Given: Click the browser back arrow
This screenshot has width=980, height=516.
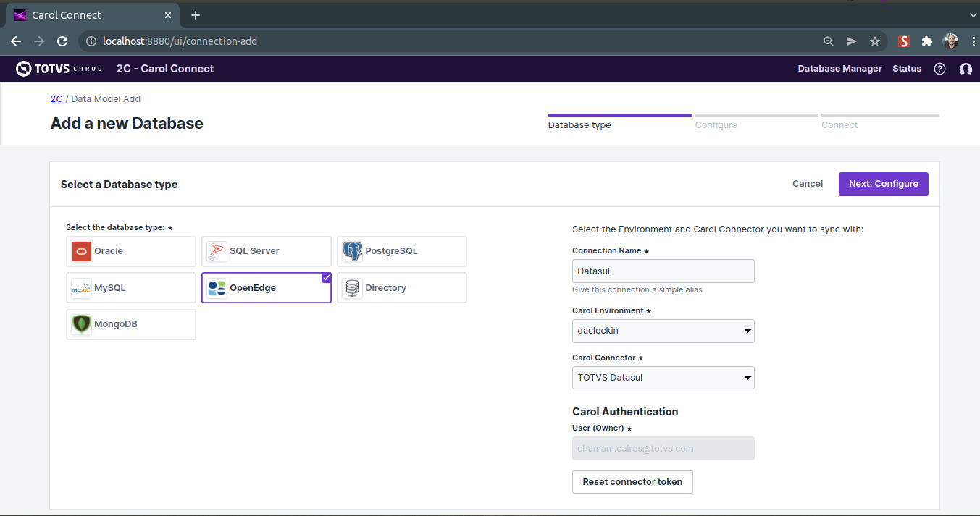Looking at the screenshot, I should coord(16,41).
